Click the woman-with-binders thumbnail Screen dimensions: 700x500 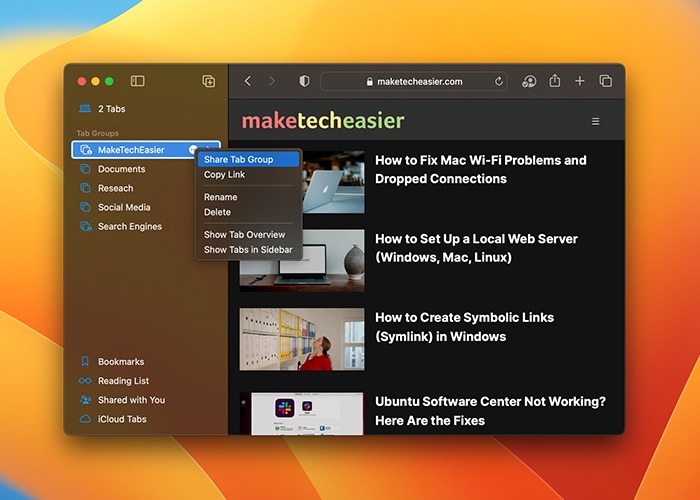coord(302,339)
